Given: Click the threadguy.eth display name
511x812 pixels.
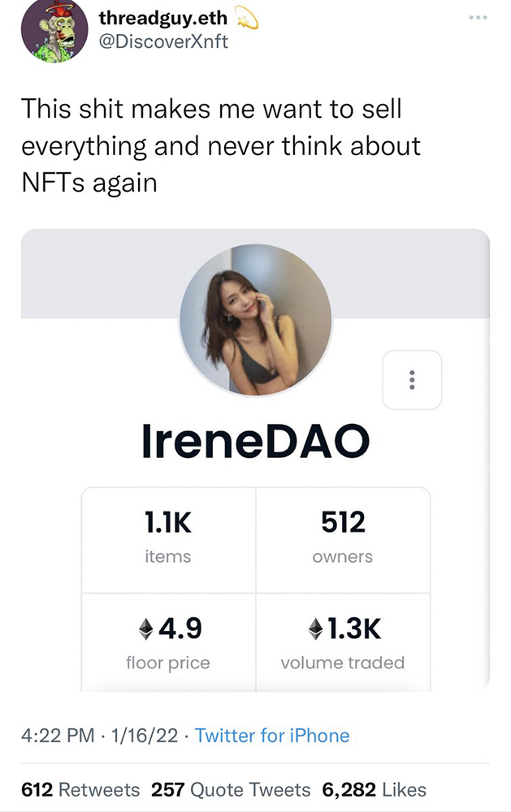Looking at the screenshot, I should click(163, 18).
